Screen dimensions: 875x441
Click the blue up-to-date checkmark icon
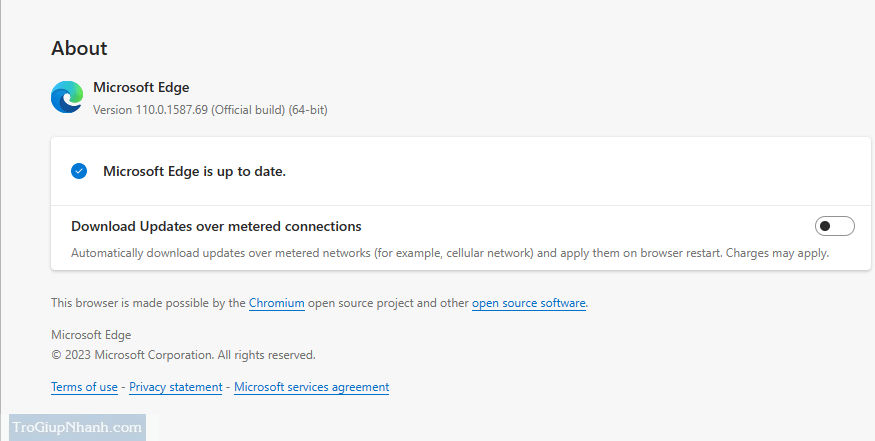pos(79,171)
